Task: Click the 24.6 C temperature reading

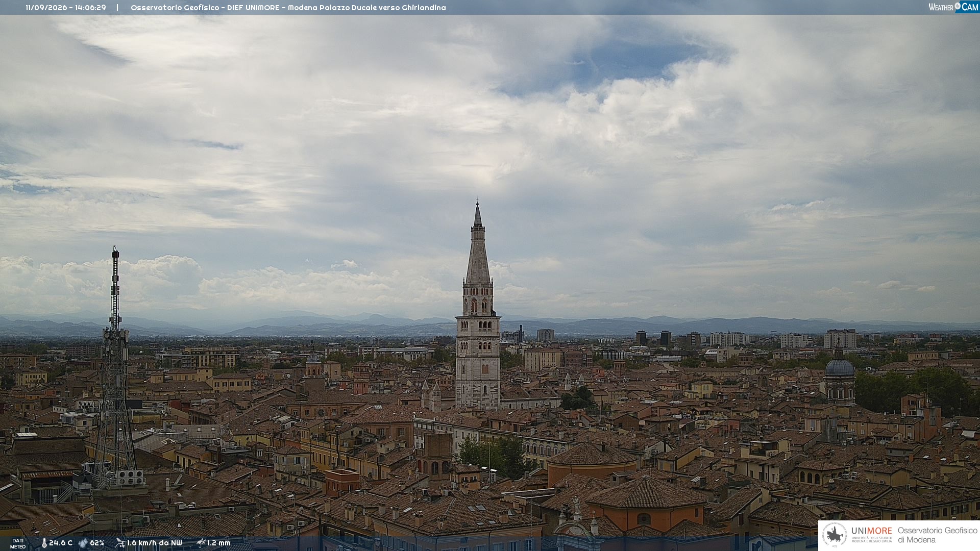Action: pyautogui.click(x=61, y=543)
